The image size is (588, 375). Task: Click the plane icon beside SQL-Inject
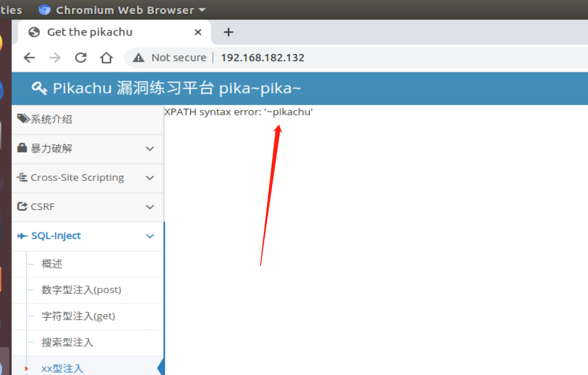coord(23,236)
